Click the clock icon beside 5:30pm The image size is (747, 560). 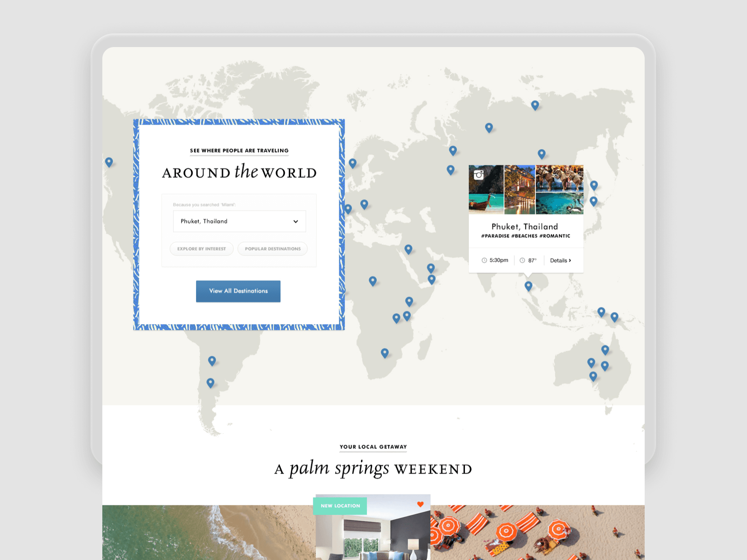pos(484,260)
